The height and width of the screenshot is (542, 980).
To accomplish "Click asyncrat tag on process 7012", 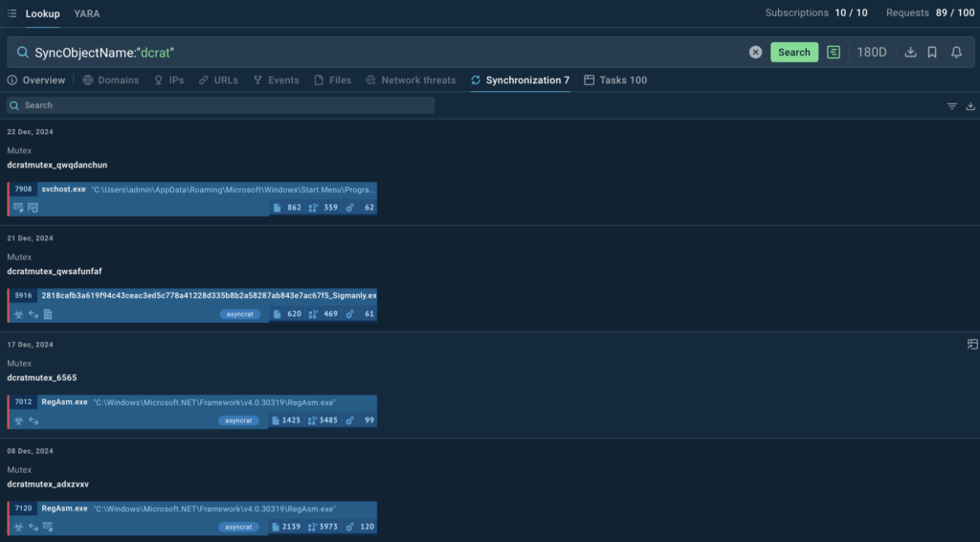I will tap(238, 420).
